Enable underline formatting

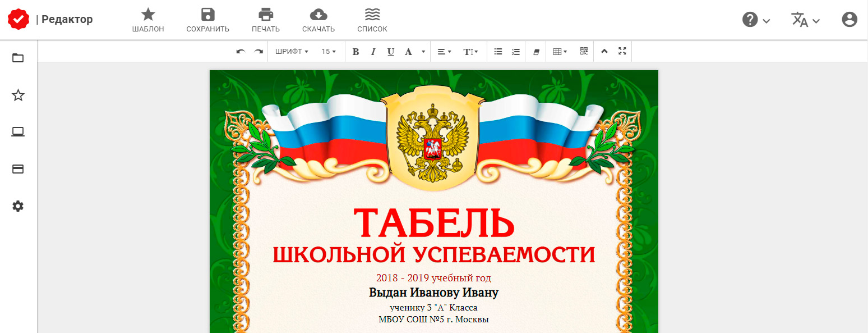390,51
